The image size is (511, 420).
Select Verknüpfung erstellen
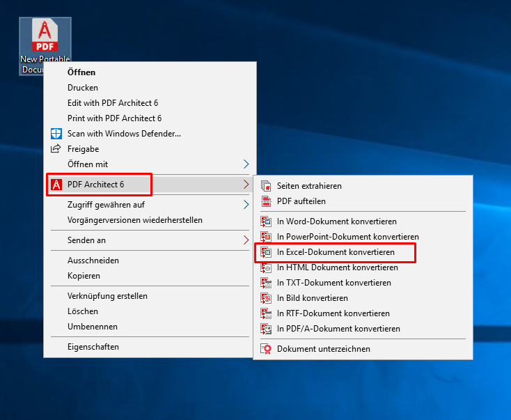tap(150, 296)
